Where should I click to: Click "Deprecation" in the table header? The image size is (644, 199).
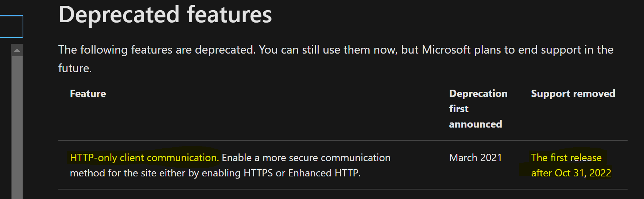point(478,94)
